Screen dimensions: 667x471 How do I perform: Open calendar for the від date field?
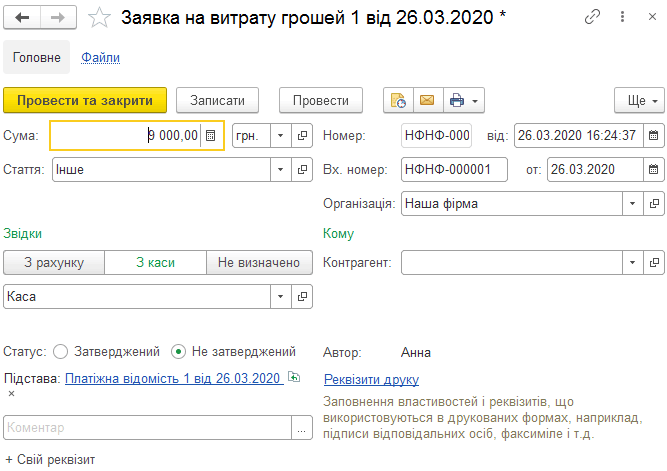(x=653, y=136)
